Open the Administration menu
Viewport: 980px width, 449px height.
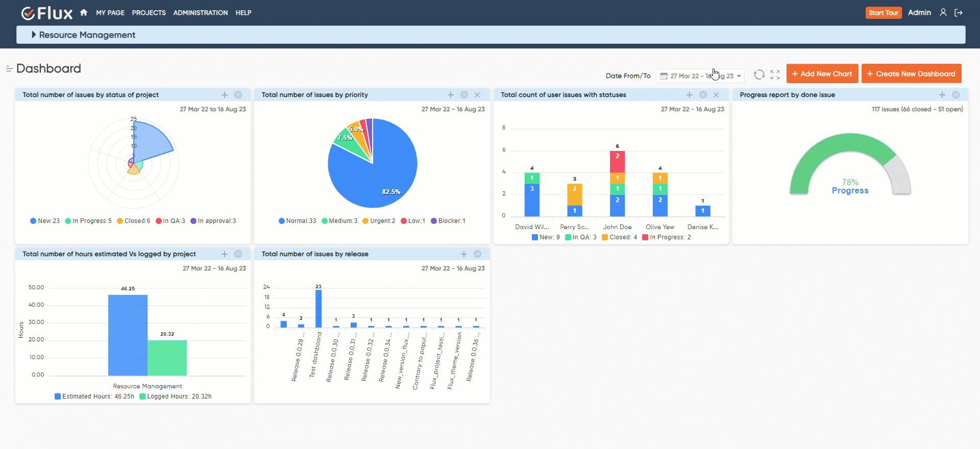pyautogui.click(x=200, y=13)
